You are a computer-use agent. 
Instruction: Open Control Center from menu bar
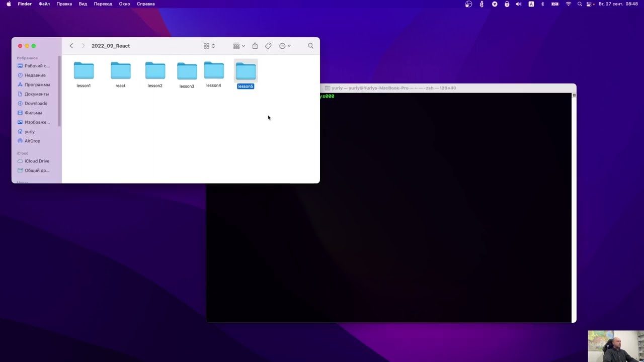(x=589, y=4)
